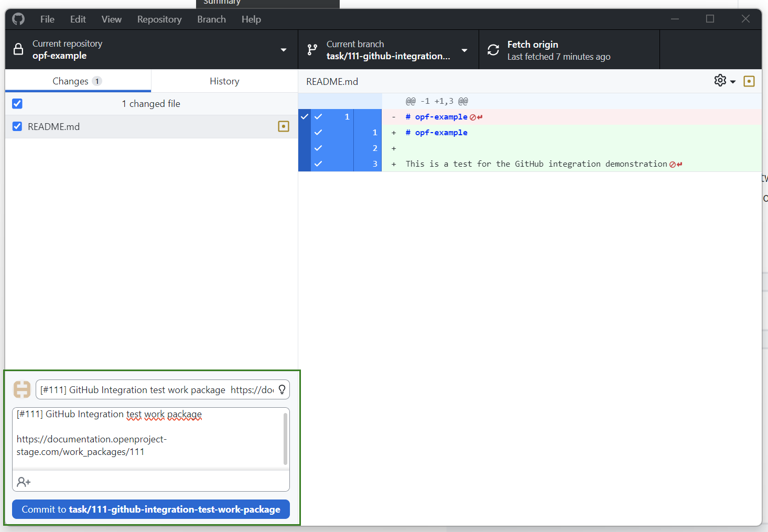Uncheck the 1 changed file checkbox

pos(17,103)
